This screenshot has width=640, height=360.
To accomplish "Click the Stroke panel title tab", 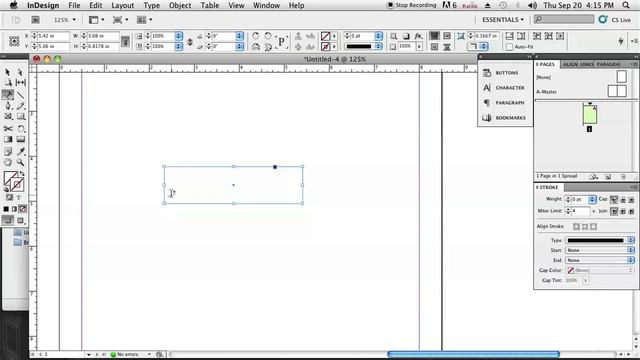I will point(548,187).
